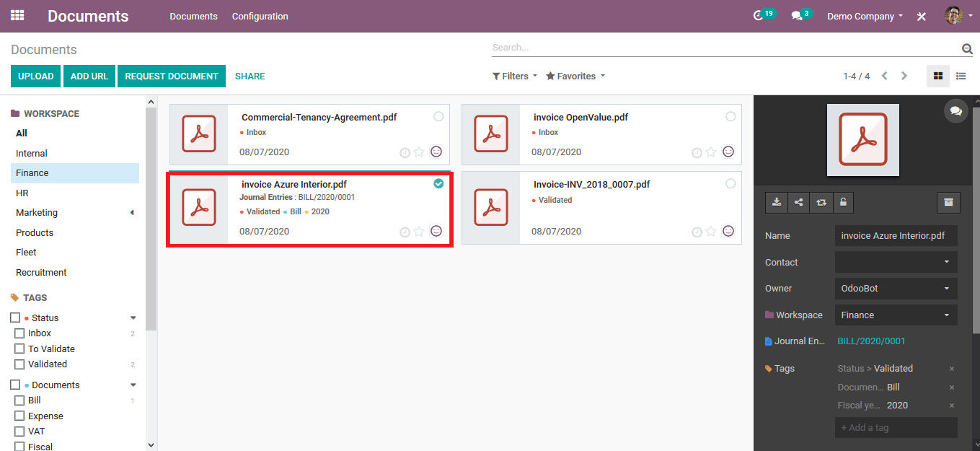Image resolution: width=980 pixels, height=451 pixels.
Task: Deselect invoice Azure Interior.pdf check circle
Action: coord(438,184)
